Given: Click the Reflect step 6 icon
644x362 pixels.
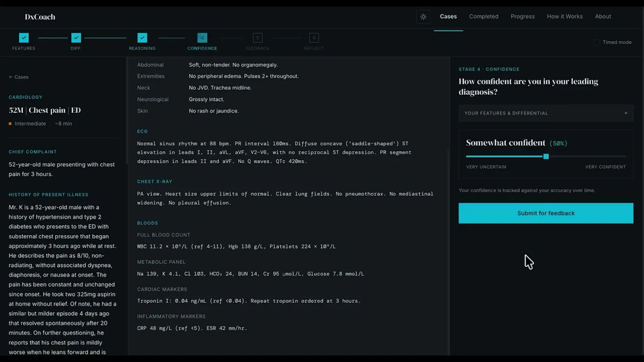Looking at the screenshot, I should tap(314, 38).
